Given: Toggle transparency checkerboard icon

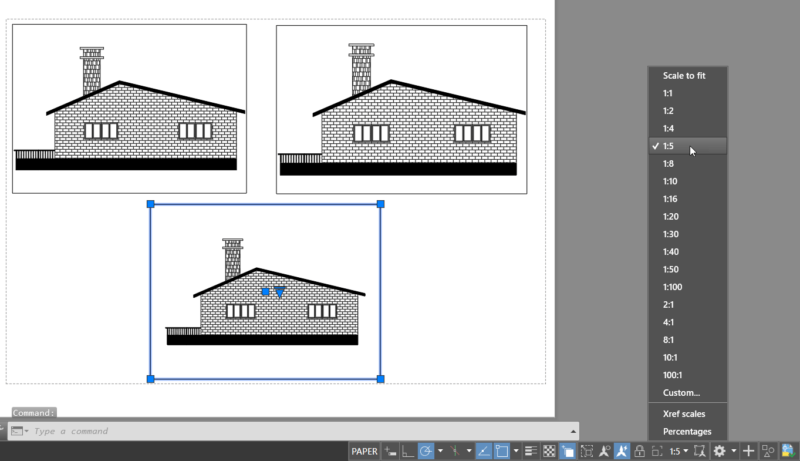Looking at the screenshot, I should click(549, 451).
